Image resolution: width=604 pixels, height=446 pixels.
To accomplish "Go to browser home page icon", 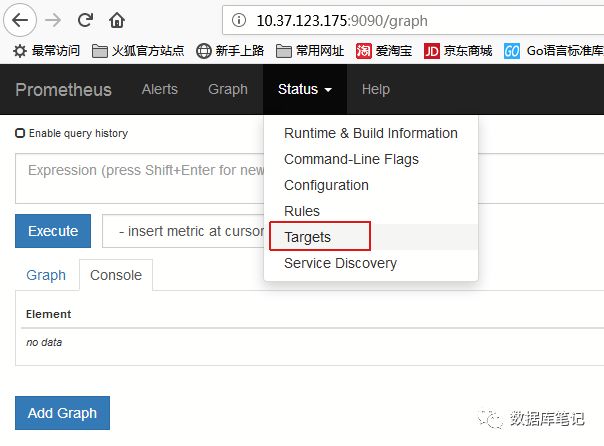I will (117, 19).
